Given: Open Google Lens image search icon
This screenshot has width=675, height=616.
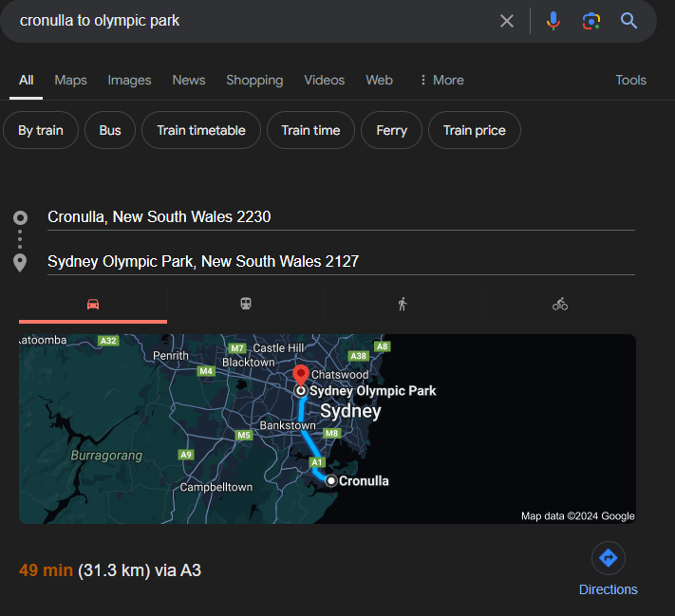Looking at the screenshot, I should tap(591, 21).
